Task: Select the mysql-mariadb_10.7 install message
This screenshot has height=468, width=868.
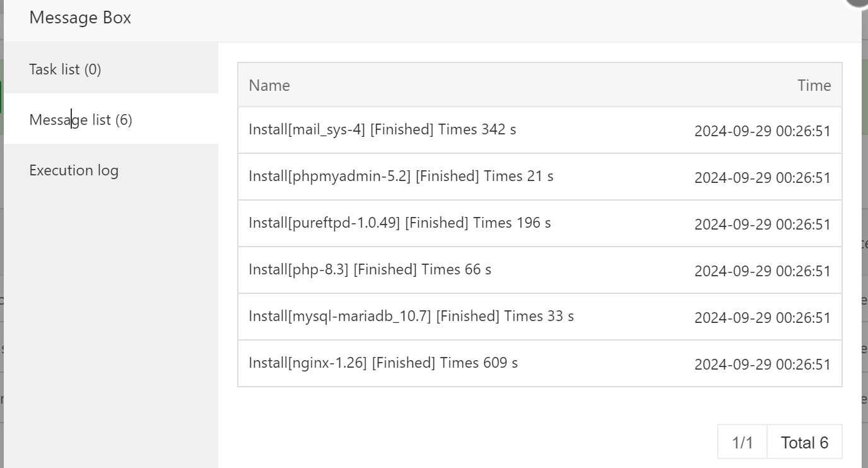Action: (411, 316)
